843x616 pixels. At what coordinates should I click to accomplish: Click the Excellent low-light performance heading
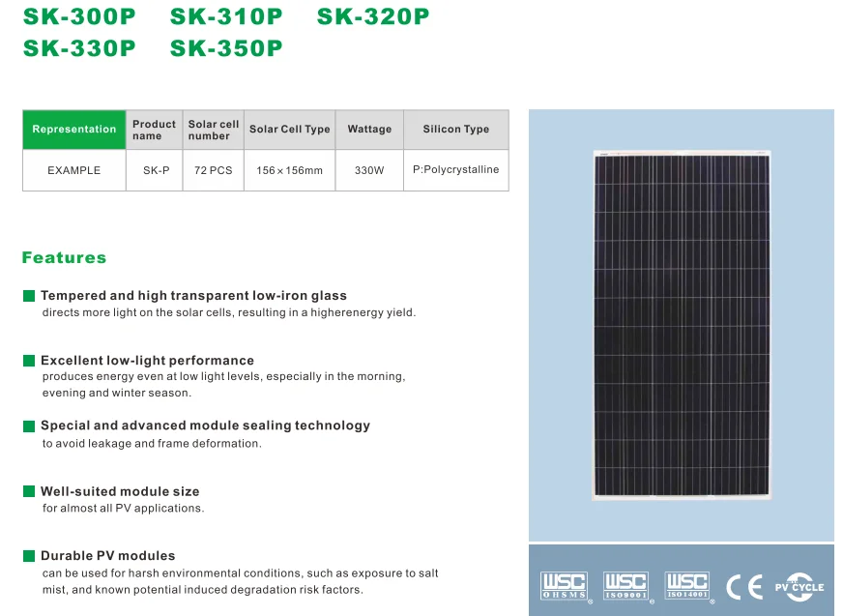[147, 361]
